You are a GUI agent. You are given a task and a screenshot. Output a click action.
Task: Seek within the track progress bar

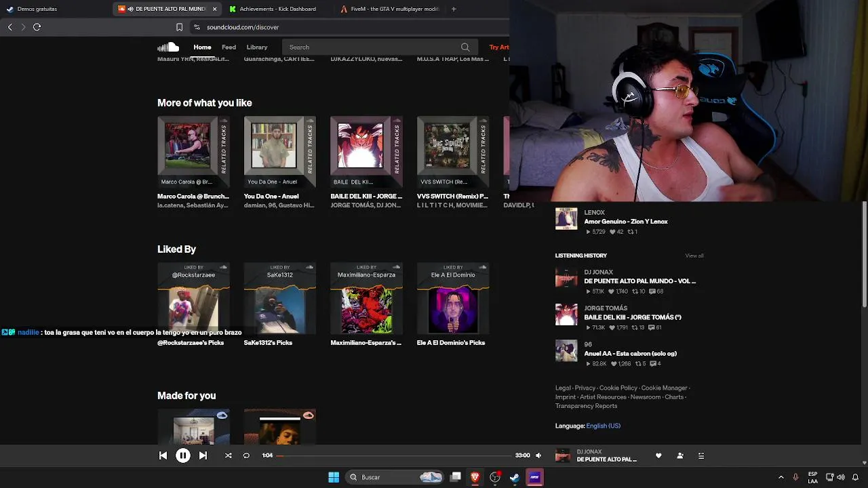[393, 455]
